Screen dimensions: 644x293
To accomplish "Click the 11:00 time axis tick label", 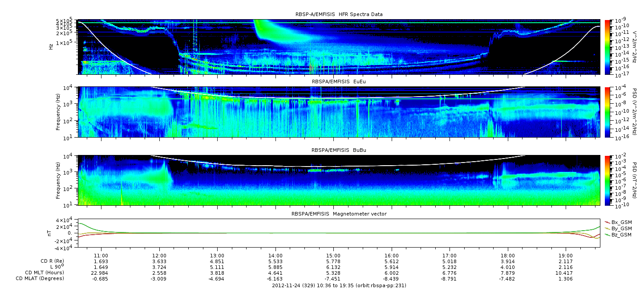I will 101,256.
